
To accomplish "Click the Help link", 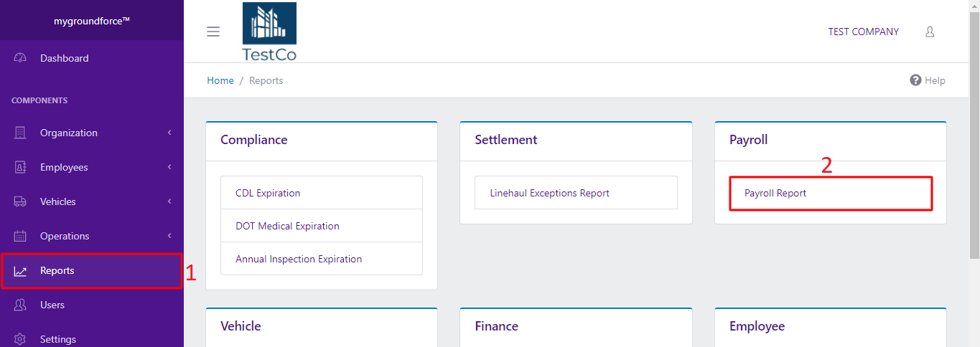I will [x=928, y=80].
